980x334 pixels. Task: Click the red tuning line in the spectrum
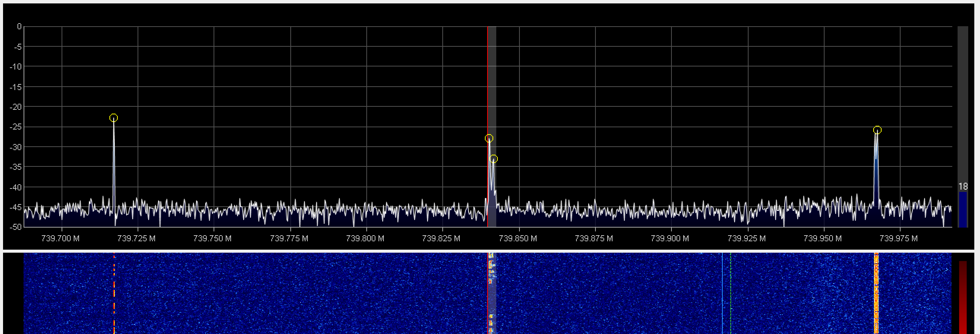point(487,127)
